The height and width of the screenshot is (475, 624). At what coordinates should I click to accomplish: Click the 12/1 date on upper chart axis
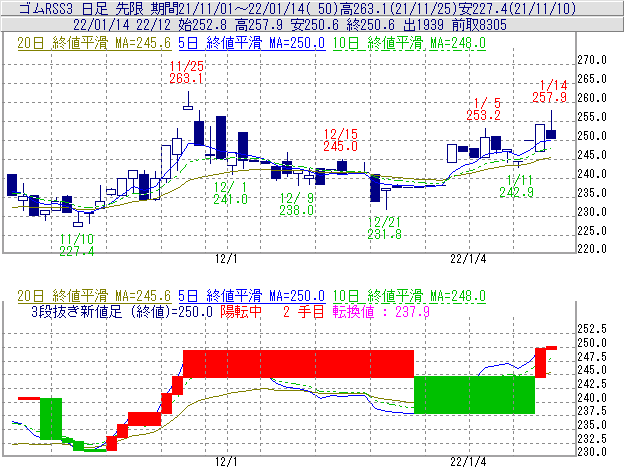(x=226, y=259)
